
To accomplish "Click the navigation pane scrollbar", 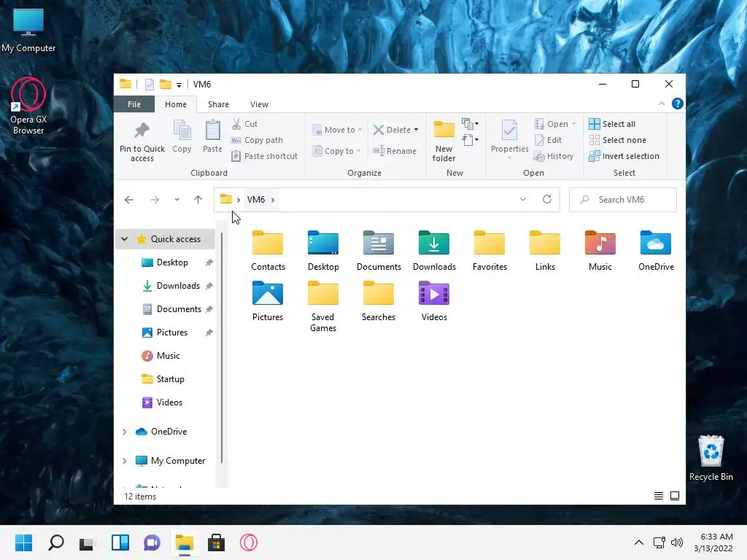I will (222, 348).
